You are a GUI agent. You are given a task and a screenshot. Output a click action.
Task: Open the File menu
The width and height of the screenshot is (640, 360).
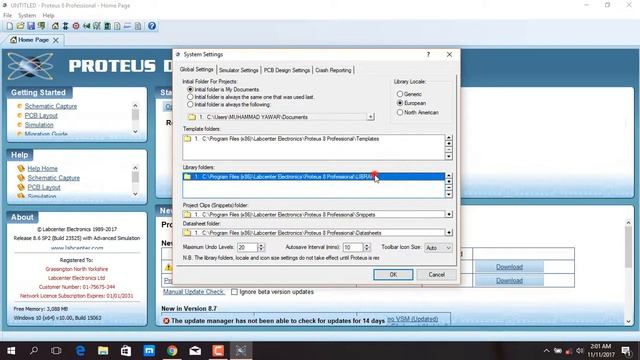pyautogui.click(x=7, y=16)
